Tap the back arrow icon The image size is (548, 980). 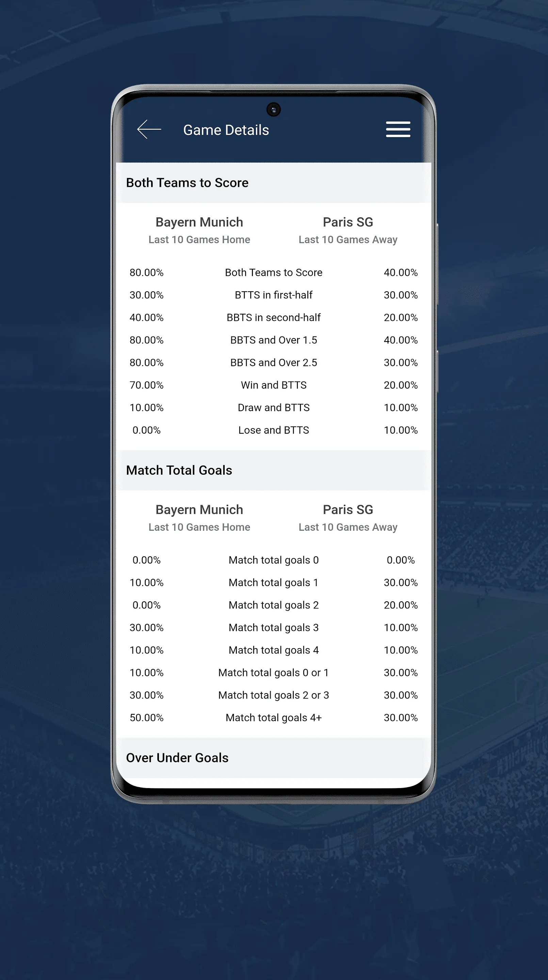pos(149,129)
